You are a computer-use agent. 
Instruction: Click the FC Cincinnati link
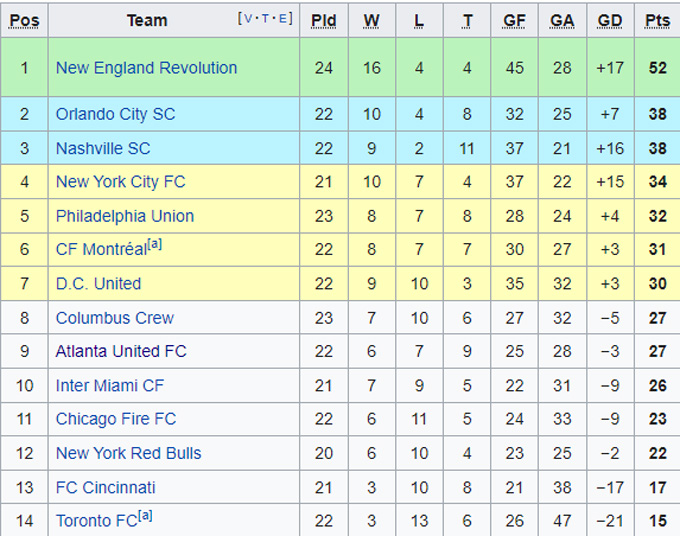point(105,488)
